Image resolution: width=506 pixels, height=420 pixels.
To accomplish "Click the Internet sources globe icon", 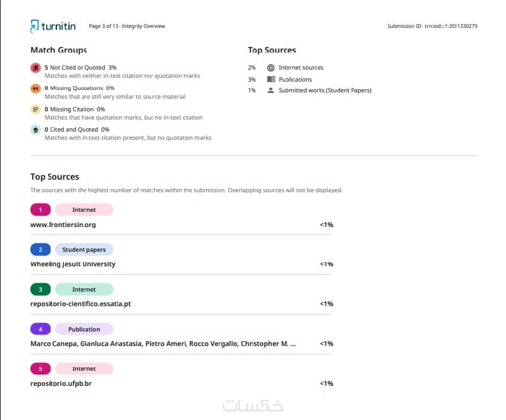I will click(x=271, y=68).
